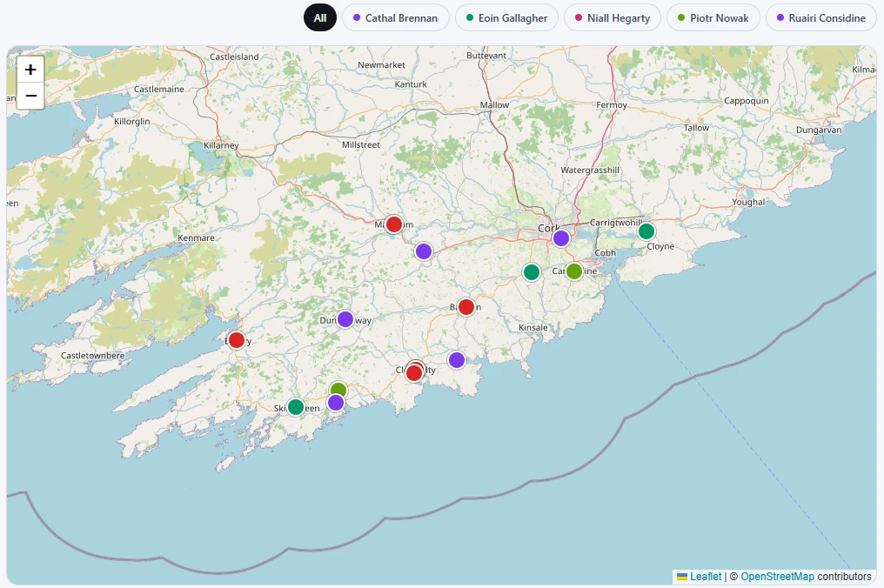Click the purple marker southeast of Macroom
Screen dimensions: 884x588
(x=424, y=251)
